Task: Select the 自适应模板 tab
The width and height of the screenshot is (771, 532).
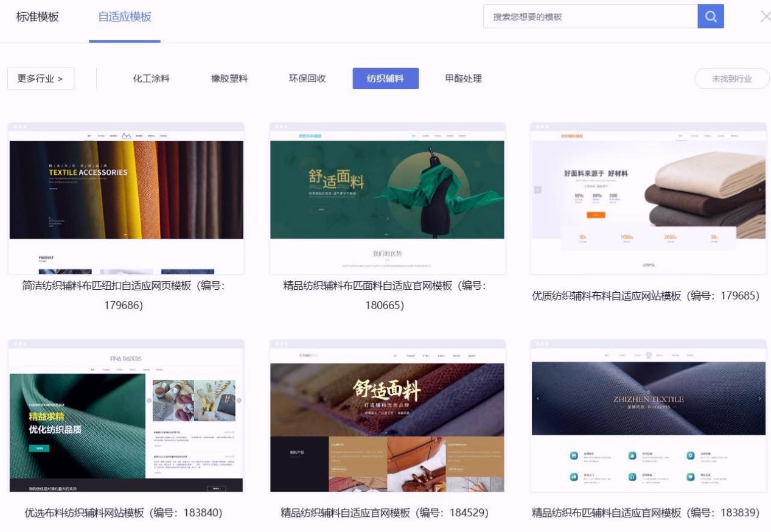Action: pos(125,17)
